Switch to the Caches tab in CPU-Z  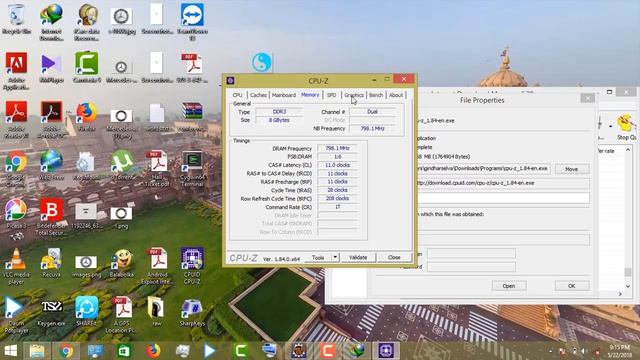(258, 95)
